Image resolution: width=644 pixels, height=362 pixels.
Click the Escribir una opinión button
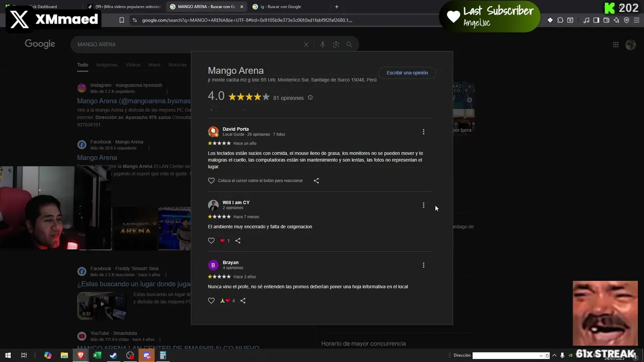pos(407,73)
